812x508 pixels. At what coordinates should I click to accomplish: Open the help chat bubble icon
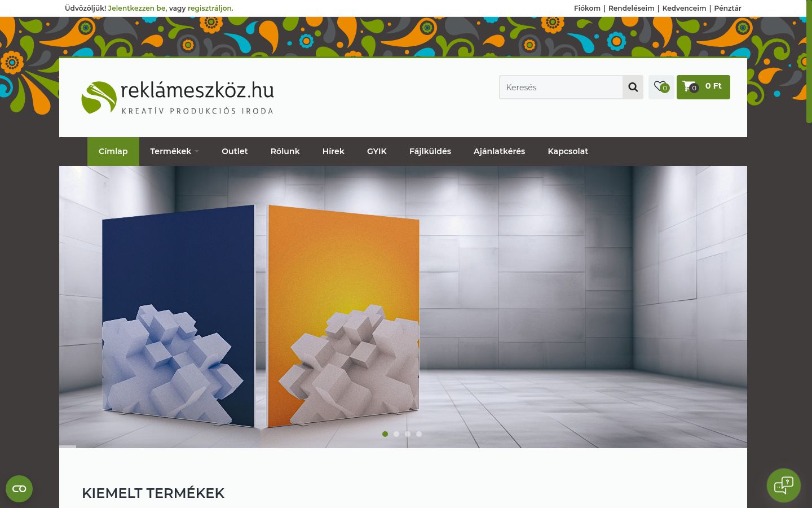pos(784,485)
